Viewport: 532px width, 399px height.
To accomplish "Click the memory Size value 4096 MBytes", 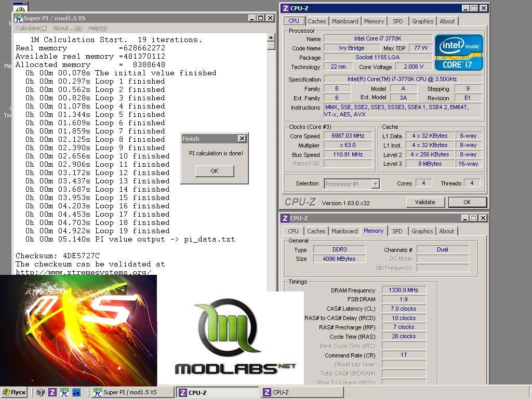I will (339, 259).
